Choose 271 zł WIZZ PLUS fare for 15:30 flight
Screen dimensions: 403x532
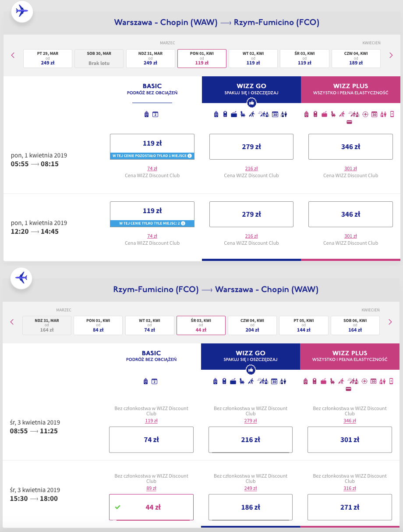(350, 507)
